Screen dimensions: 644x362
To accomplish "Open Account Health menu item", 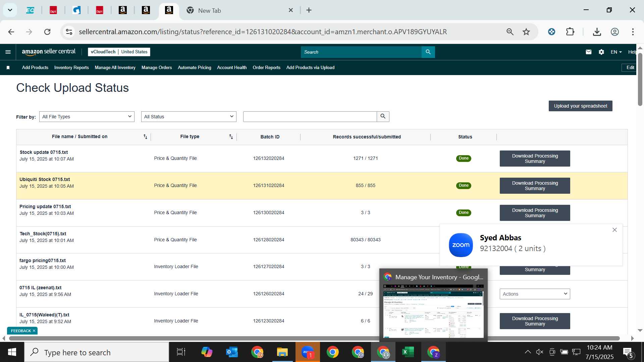I will [232, 68].
